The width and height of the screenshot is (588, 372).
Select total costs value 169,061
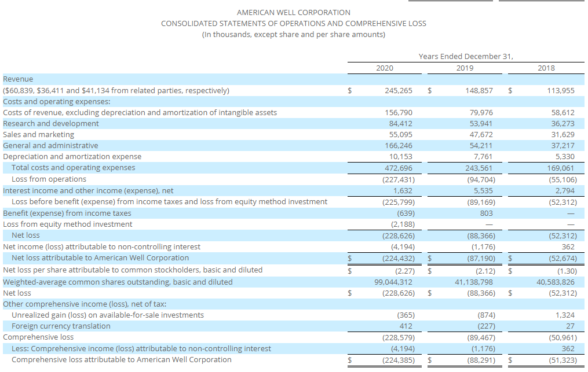tap(561, 168)
